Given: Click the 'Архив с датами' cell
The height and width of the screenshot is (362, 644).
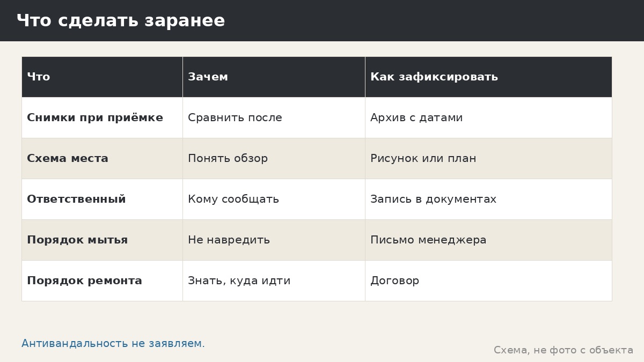Looking at the screenshot, I should 488,117.
